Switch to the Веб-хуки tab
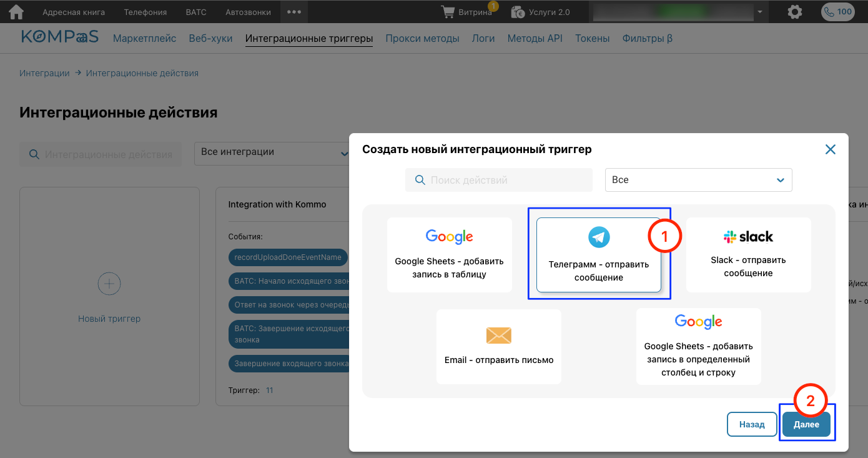868x458 pixels. point(210,39)
